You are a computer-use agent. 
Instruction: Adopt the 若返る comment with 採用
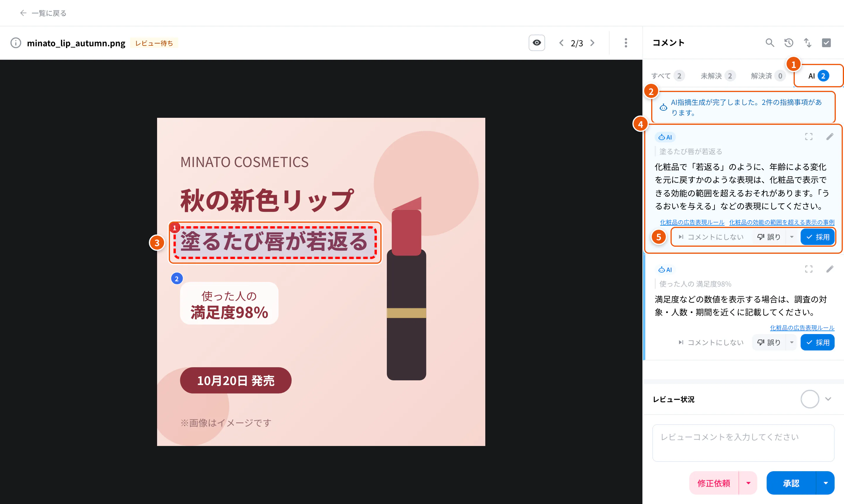point(817,237)
